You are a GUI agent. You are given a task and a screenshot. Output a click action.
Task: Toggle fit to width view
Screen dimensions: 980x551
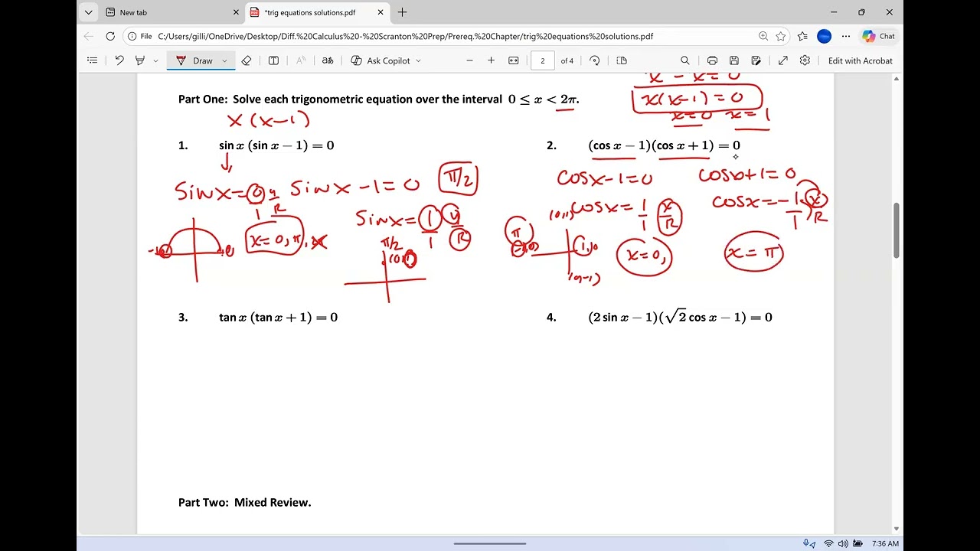point(514,60)
